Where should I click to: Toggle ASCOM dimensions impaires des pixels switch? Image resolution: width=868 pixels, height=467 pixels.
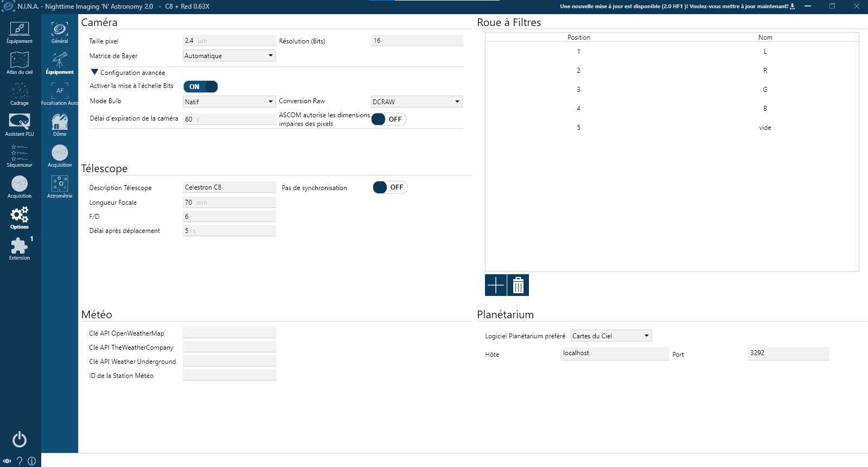pyautogui.click(x=388, y=119)
